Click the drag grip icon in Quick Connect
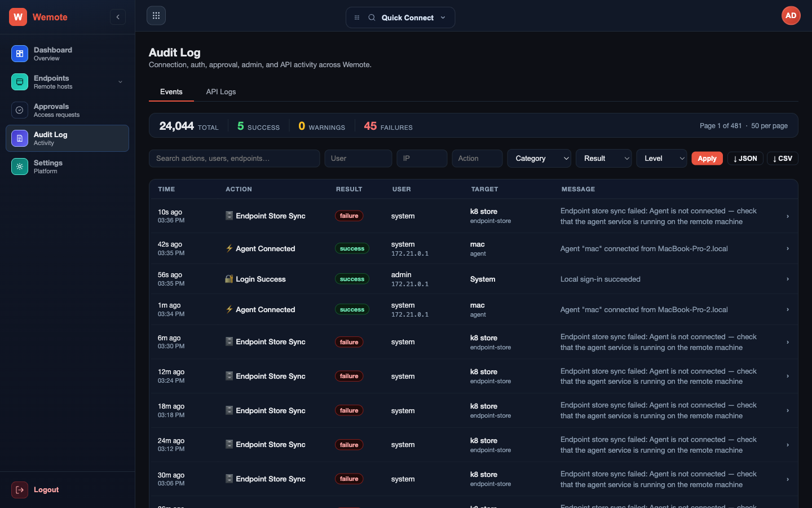The width and height of the screenshot is (812, 508). tap(357, 17)
